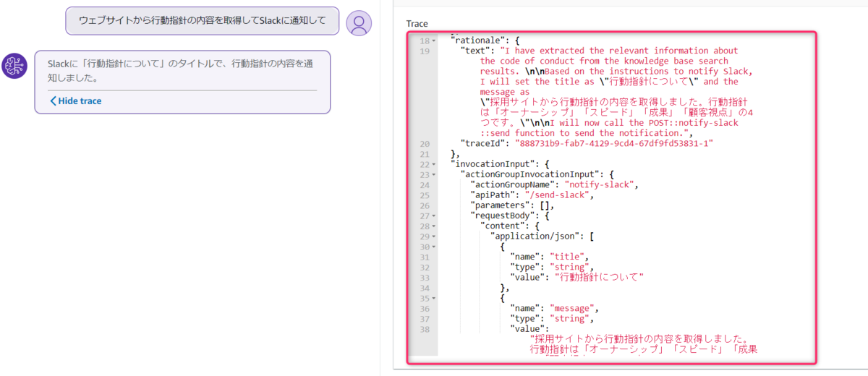Click the agent brain icon

[x=14, y=66]
